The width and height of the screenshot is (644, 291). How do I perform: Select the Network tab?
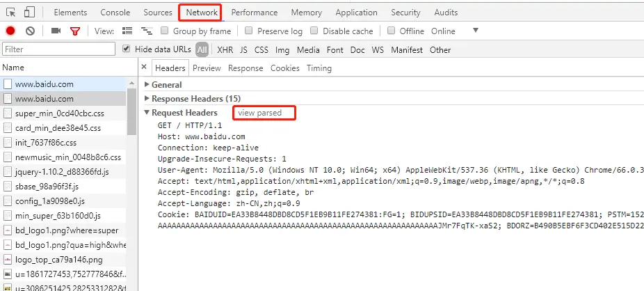(x=201, y=13)
